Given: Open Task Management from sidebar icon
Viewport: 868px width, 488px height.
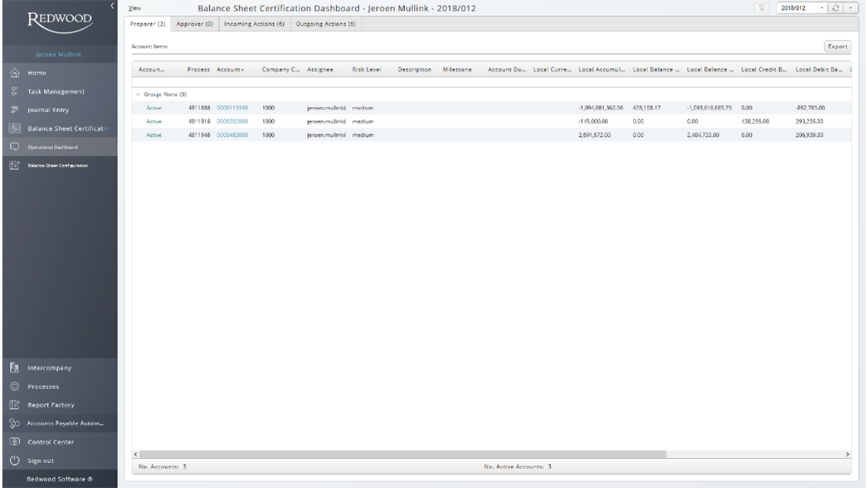Looking at the screenshot, I should (13, 91).
